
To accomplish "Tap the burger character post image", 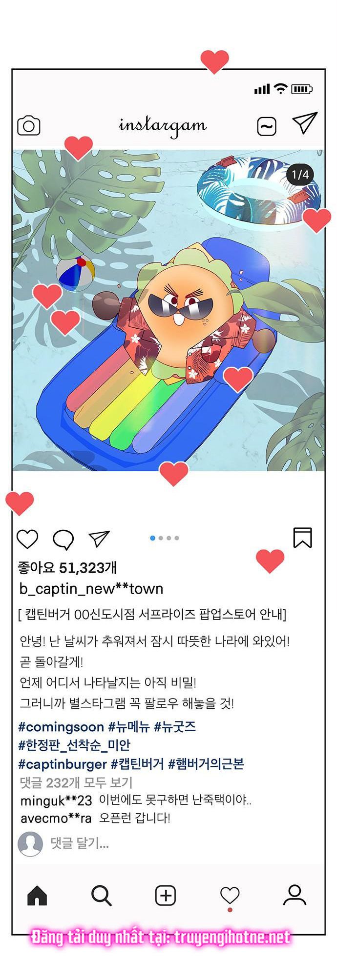I will (x=168, y=310).
